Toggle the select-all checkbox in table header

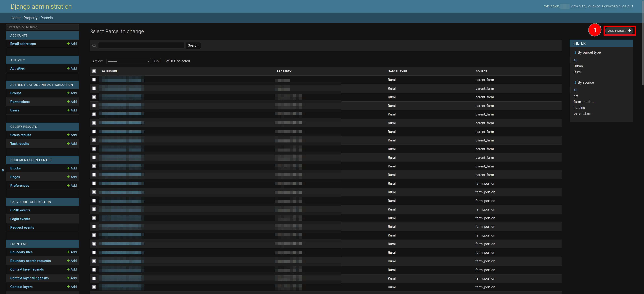point(94,71)
